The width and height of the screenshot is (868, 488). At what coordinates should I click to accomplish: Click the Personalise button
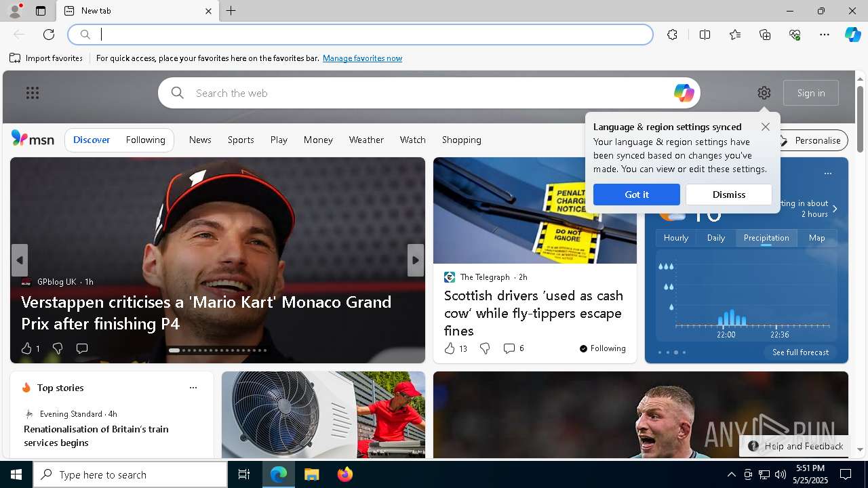coord(811,140)
